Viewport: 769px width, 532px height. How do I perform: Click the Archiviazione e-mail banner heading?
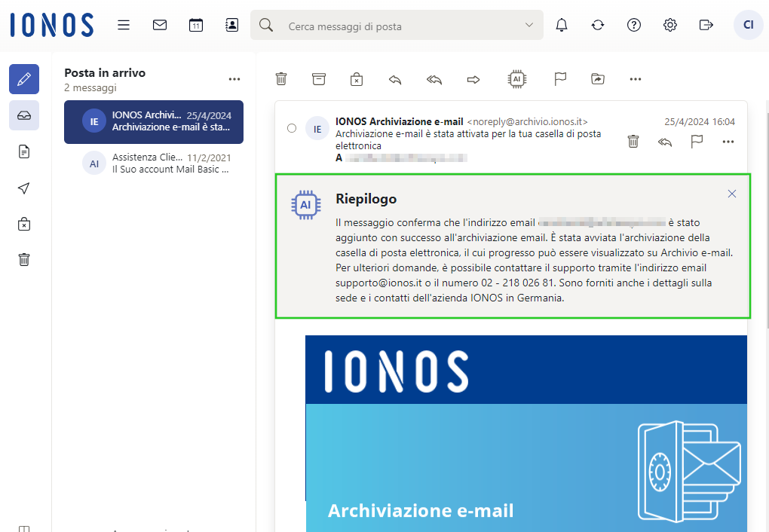tap(420, 510)
